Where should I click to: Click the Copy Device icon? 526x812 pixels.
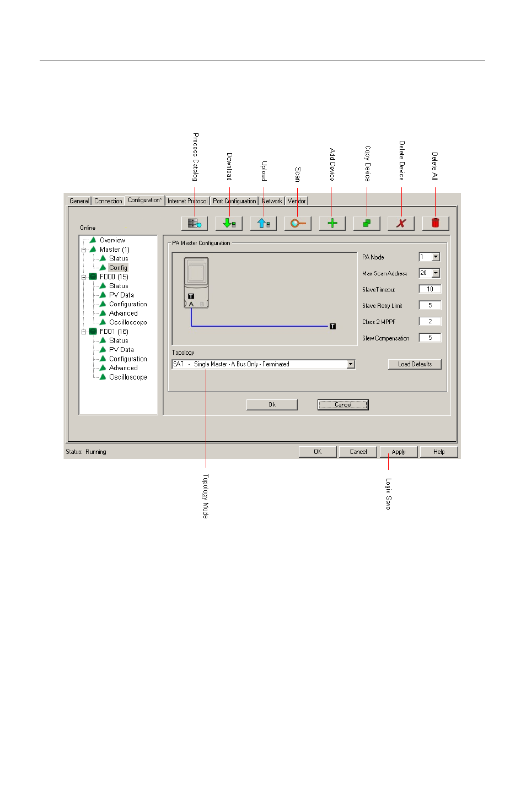pyautogui.click(x=367, y=223)
